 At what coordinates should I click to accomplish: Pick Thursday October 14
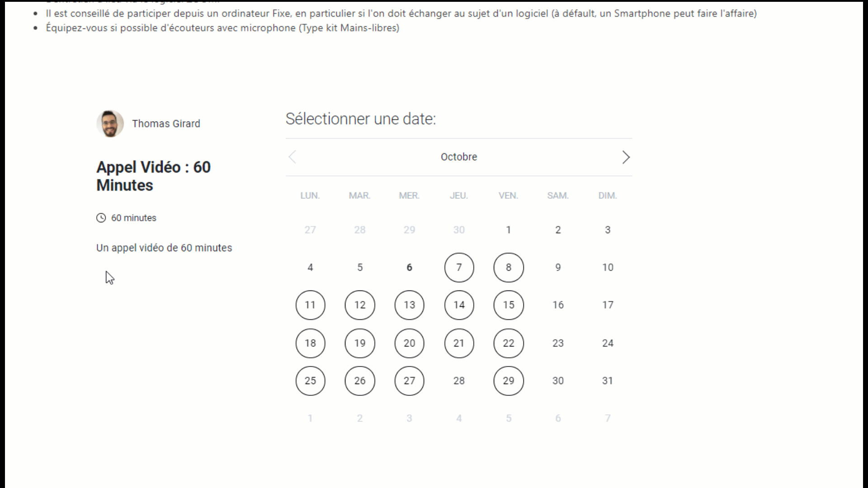click(x=459, y=305)
